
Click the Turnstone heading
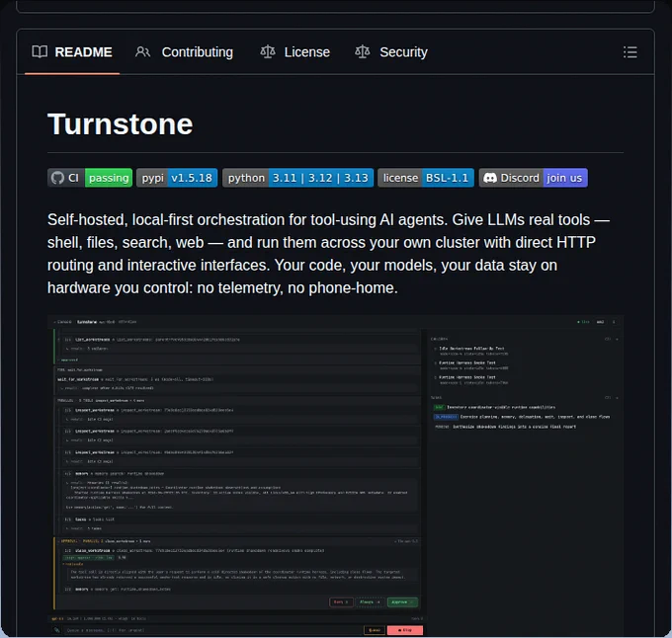click(x=120, y=124)
